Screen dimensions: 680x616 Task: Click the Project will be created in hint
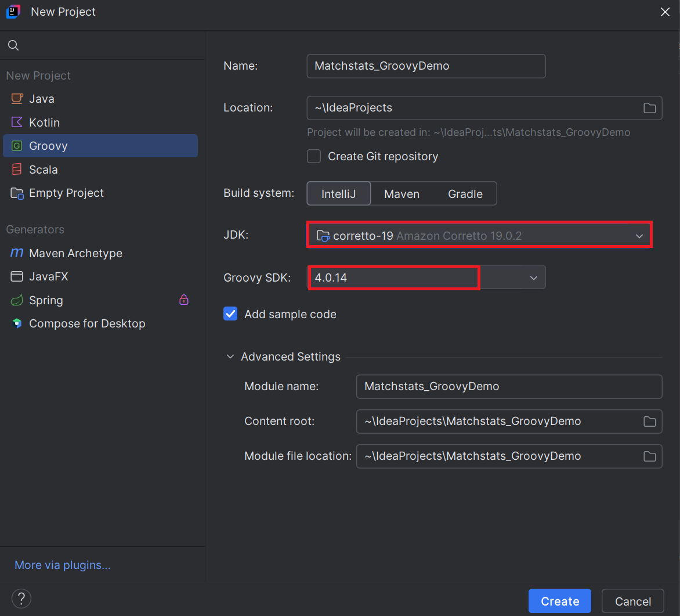[468, 132]
